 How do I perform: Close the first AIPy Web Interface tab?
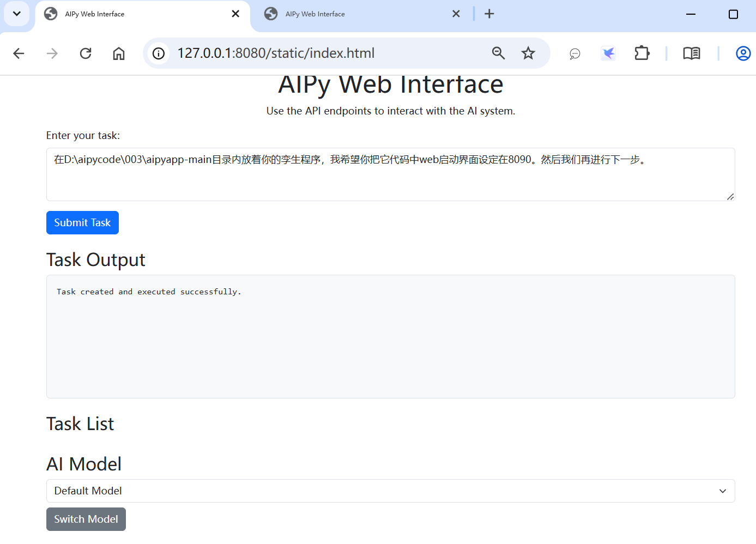[235, 14]
